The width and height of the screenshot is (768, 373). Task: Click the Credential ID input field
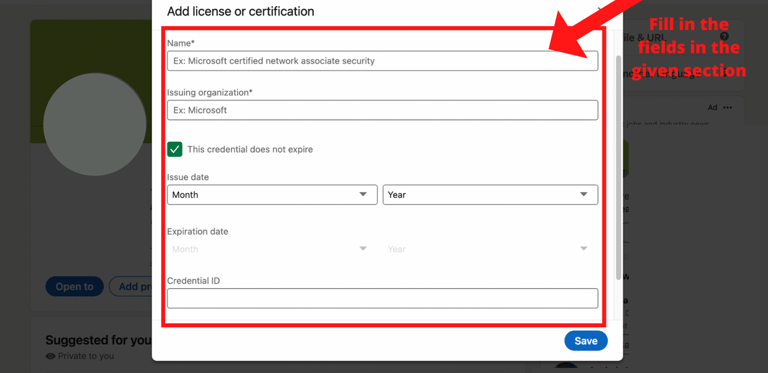[382, 298]
